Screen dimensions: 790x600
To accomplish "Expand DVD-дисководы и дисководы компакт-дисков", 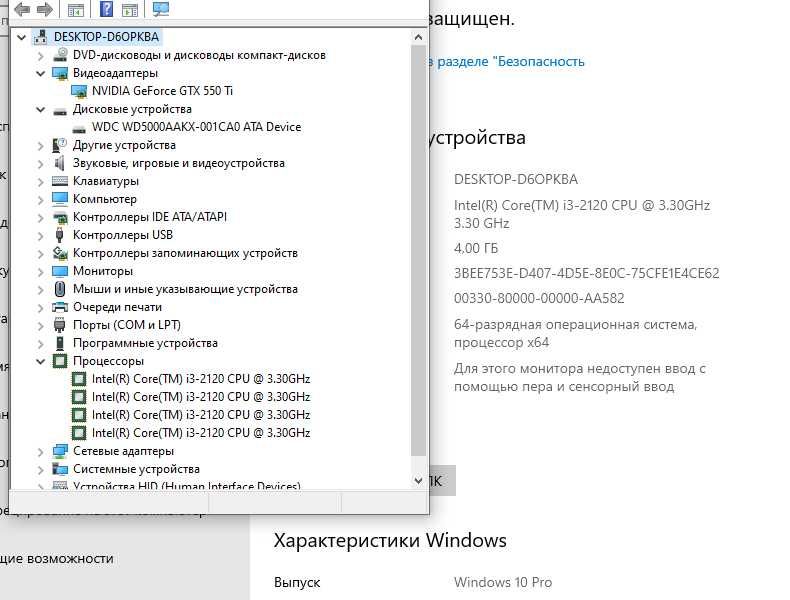I will coord(41,55).
